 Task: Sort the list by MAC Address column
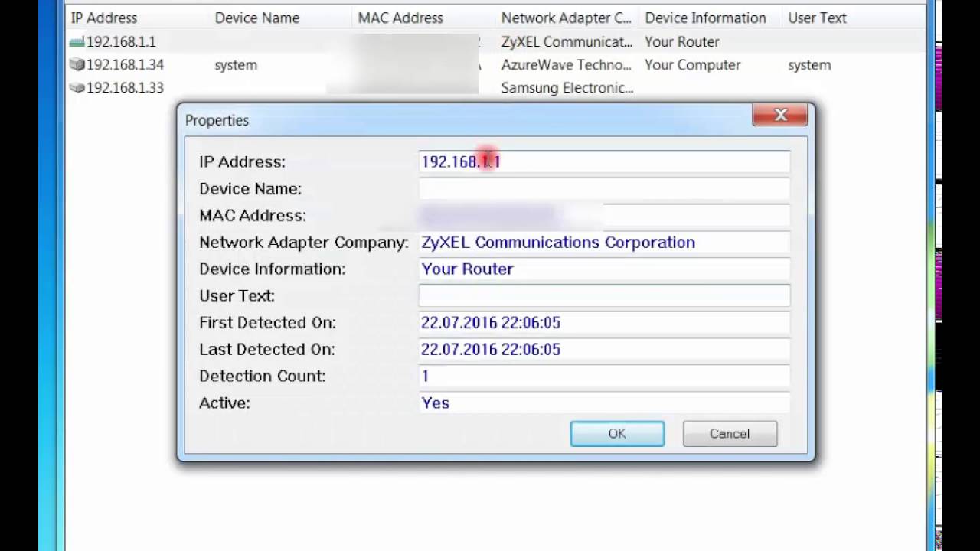pos(400,18)
